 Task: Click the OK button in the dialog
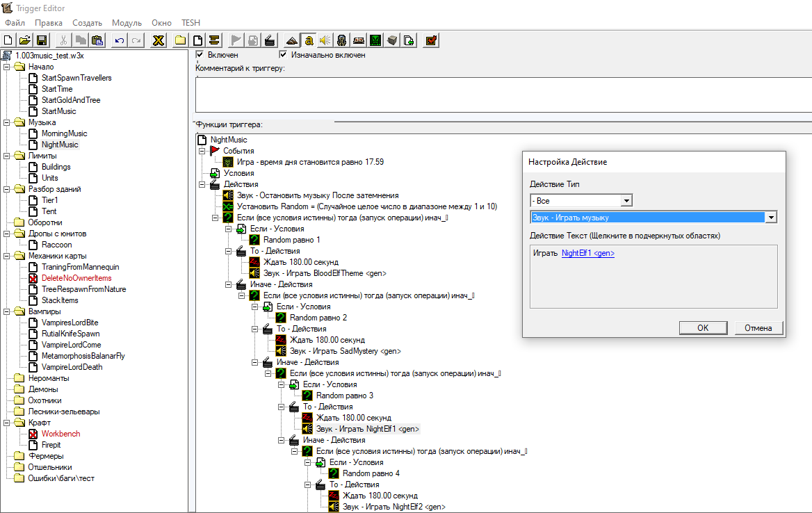coord(702,327)
